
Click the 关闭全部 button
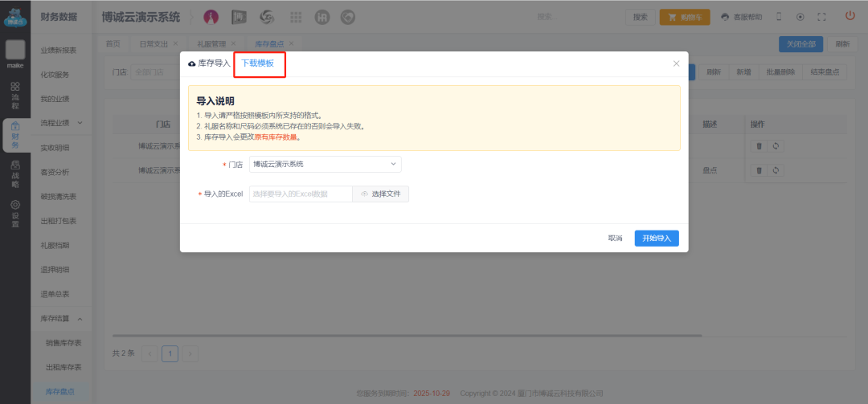[x=801, y=43]
